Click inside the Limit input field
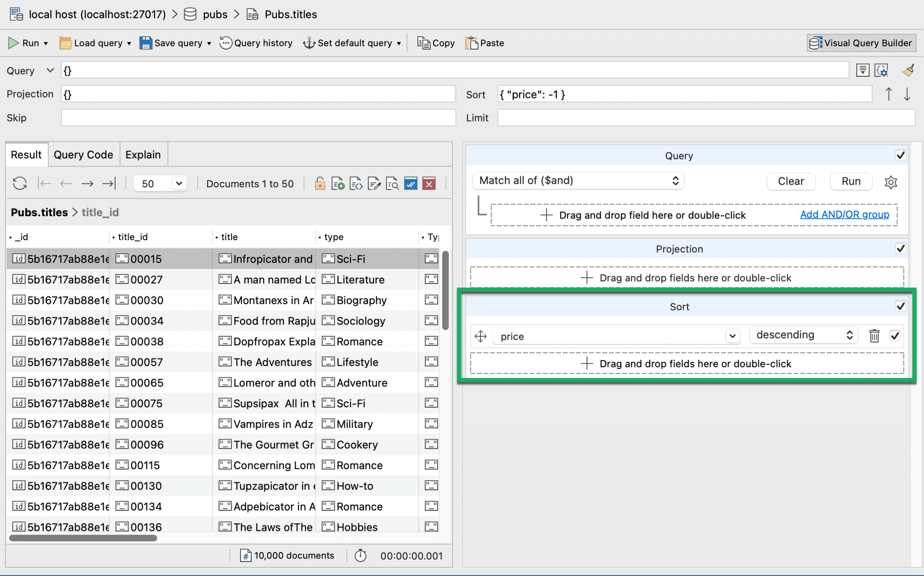Image resolution: width=924 pixels, height=576 pixels. tap(706, 118)
